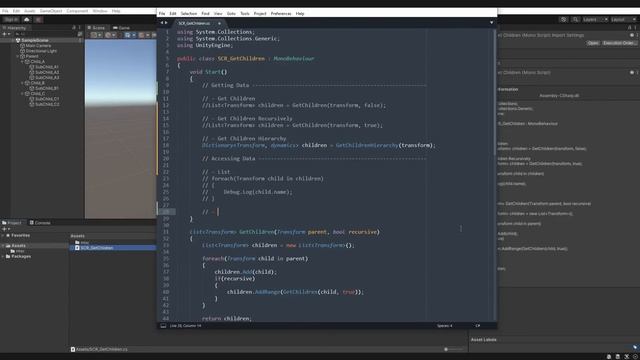Click the code editor vertical scrollbar
The width and height of the screenshot is (640, 360).
tap(495, 92)
